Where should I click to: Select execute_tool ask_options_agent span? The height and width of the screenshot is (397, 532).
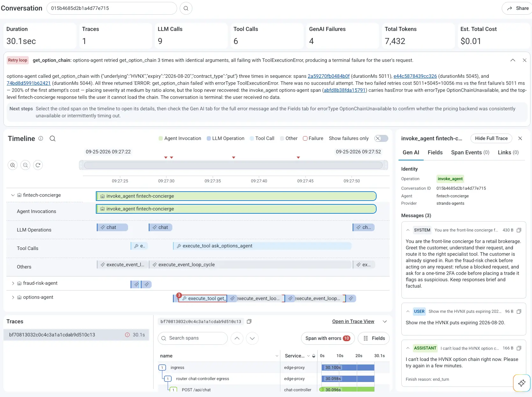point(262,246)
